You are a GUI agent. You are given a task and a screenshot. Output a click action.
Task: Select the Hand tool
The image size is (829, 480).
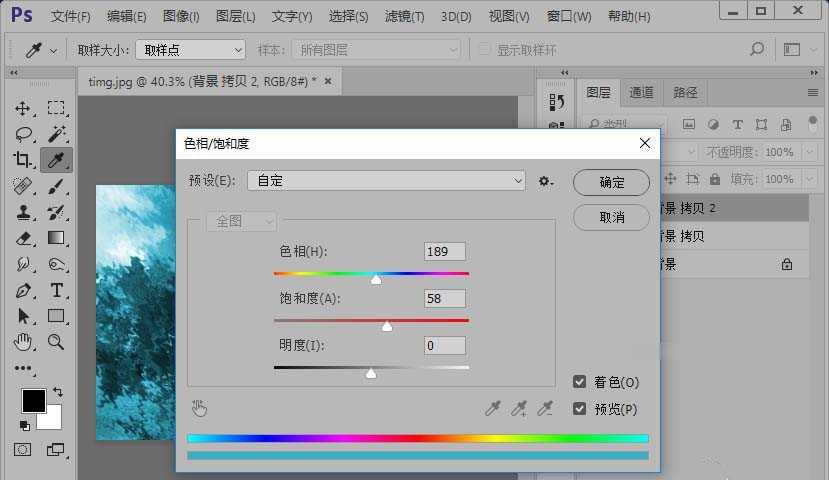coord(23,342)
